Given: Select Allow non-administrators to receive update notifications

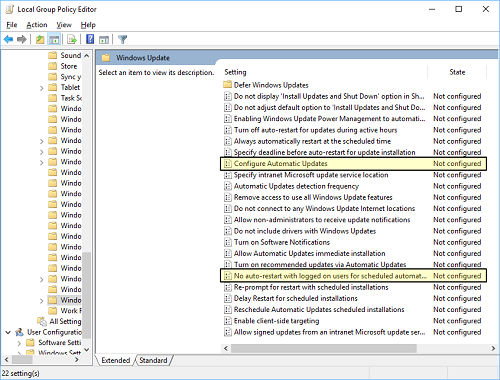Looking at the screenshot, I should coord(353,220).
